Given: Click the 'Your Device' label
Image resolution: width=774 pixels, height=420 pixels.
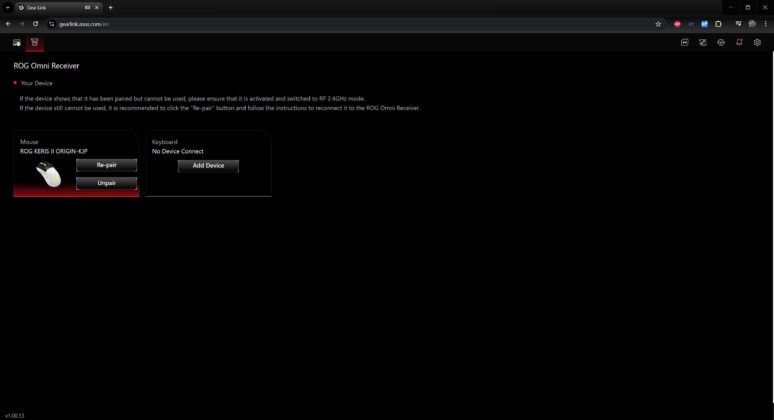Looking at the screenshot, I should pos(37,83).
